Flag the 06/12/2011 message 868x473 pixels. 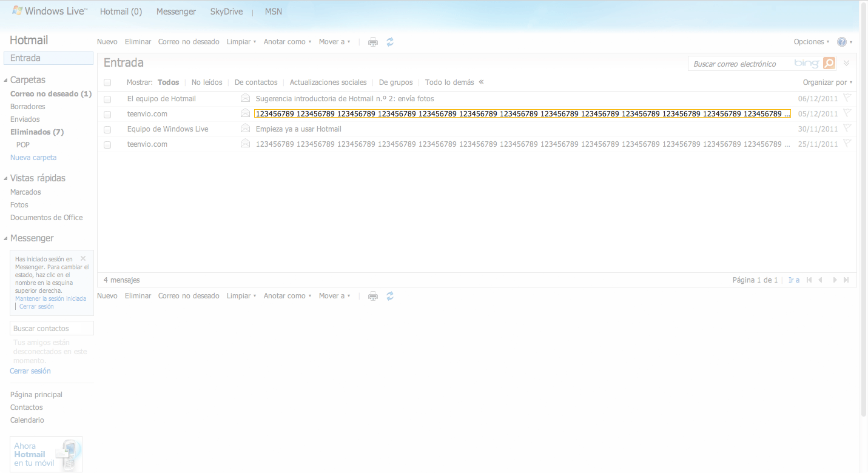point(847,98)
